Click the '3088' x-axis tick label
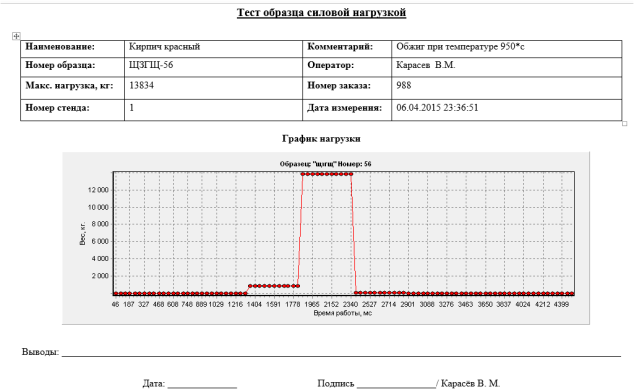 (427, 304)
